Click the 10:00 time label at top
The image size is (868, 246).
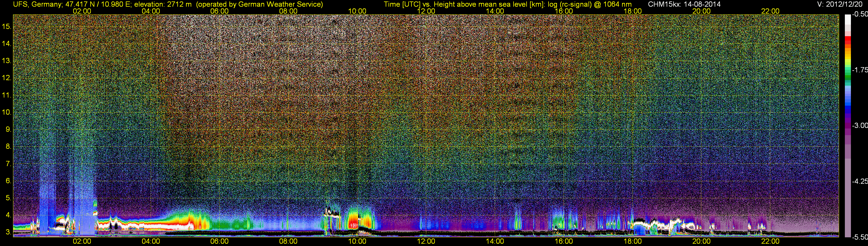[357, 11]
